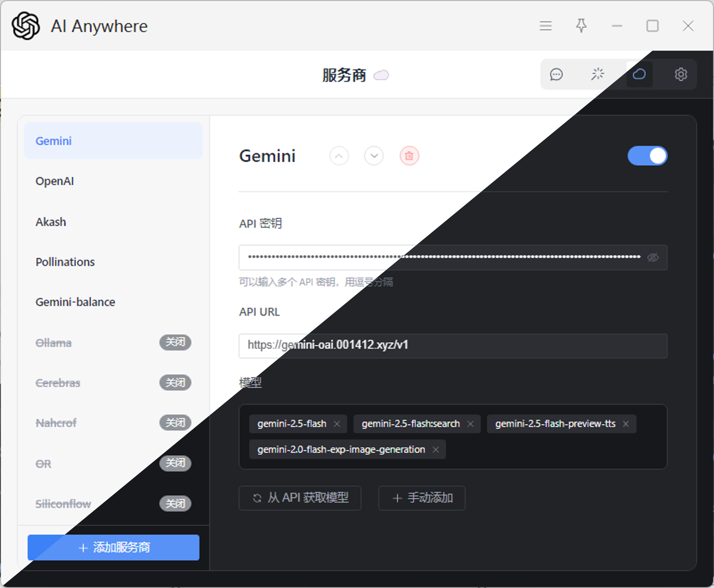Open the chat tab icon
The height and width of the screenshot is (588, 714).
(556, 74)
